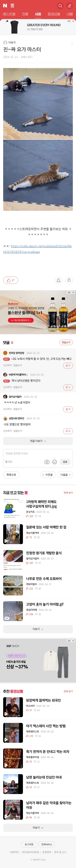The height and width of the screenshot is (868, 76).
Task: Close the Bullsone ad banner
Action: 73,292
